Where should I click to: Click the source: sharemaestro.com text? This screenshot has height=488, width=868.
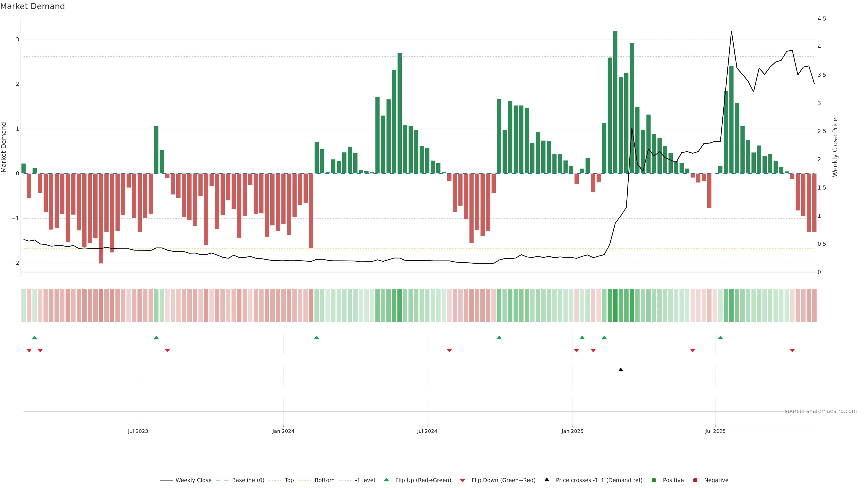pos(821,411)
